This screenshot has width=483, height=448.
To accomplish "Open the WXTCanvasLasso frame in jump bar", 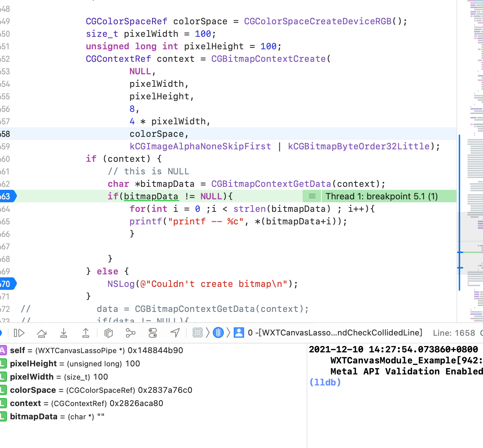I will point(335,333).
